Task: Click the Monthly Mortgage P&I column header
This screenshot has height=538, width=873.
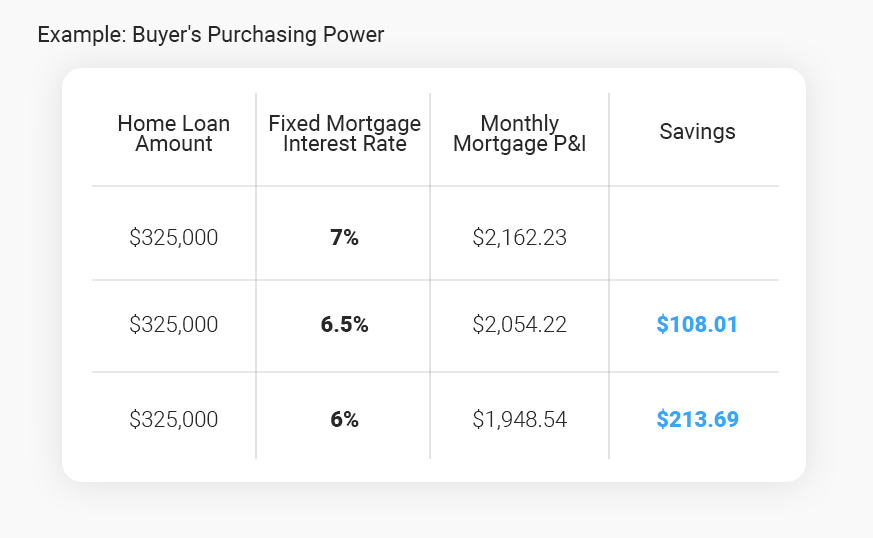Action: 519,134
